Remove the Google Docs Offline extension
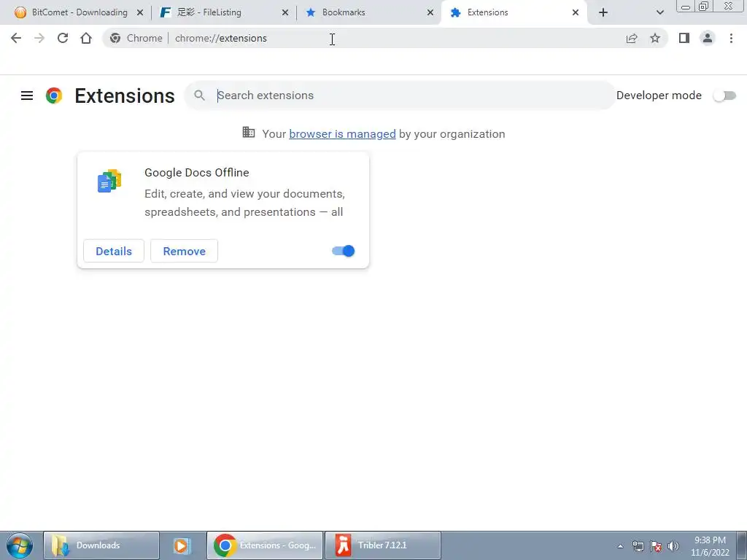747x560 pixels. (x=184, y=251)
